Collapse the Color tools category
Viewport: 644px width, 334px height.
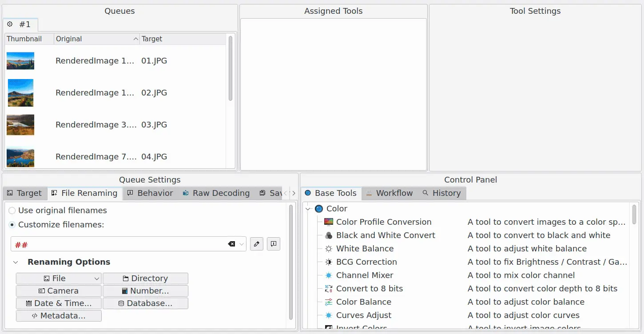coord(309,209)
